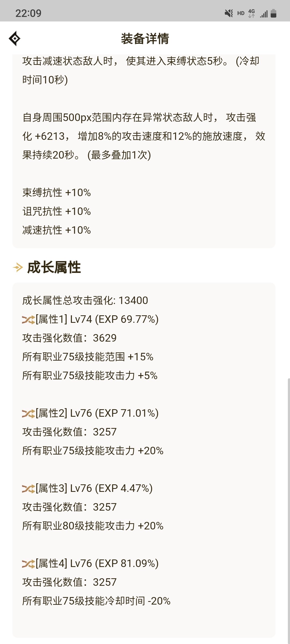Tap the HD indicator in status bar

241,13
